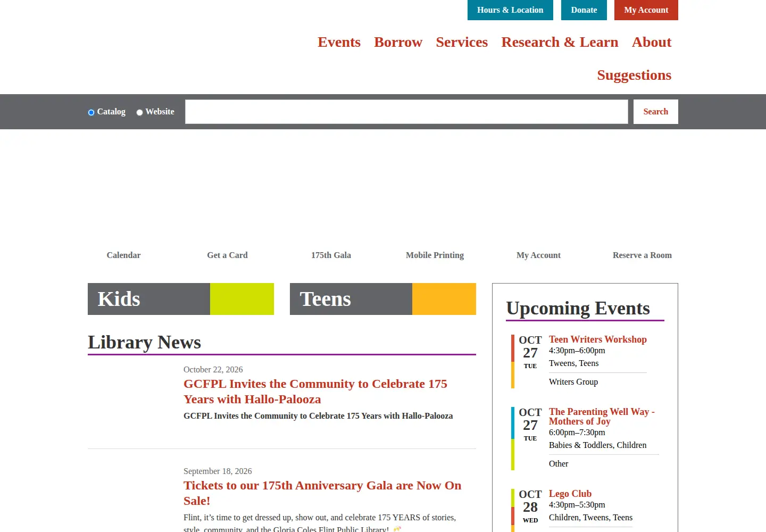
Task: Click the Writers Group label
Action: click(573, 382)
